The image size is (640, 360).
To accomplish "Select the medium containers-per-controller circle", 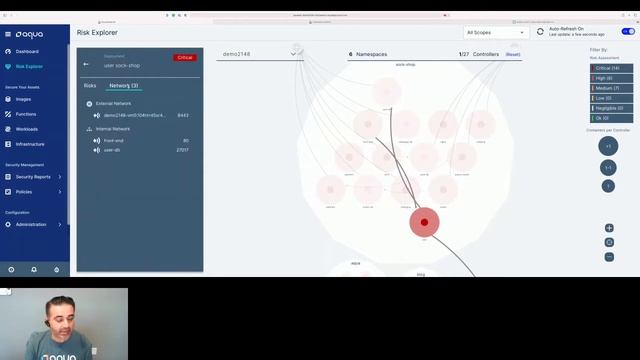I will coord(608,168).
